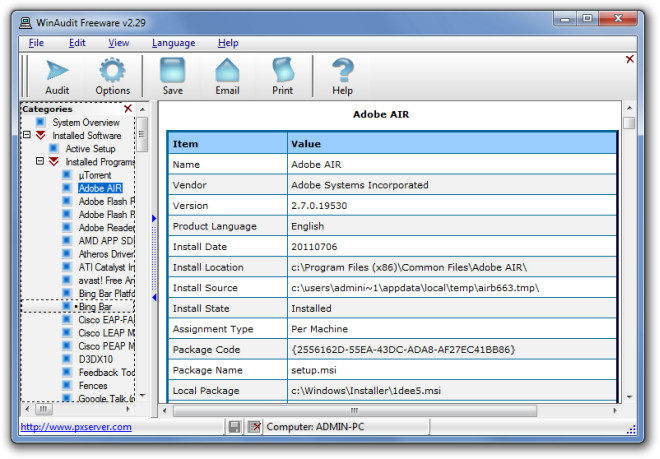660x459 pixels.
Task: Open the Help menu
Action: point(228,43)
